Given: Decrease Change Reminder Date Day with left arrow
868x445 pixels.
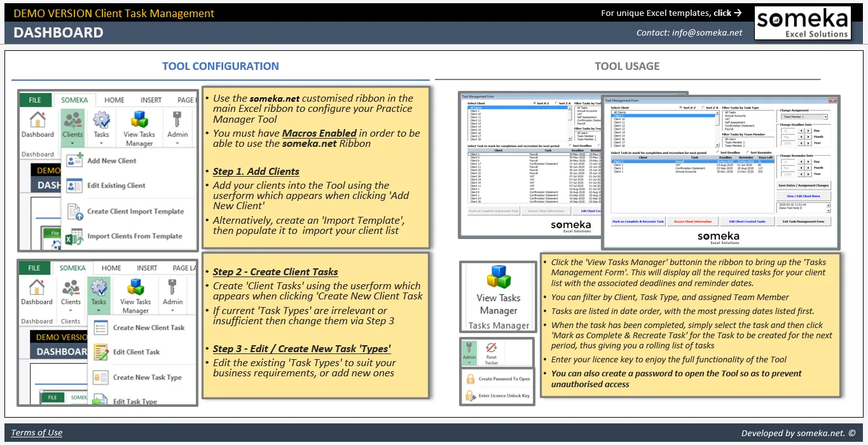Looking at the screenshot, I should 801,161.
